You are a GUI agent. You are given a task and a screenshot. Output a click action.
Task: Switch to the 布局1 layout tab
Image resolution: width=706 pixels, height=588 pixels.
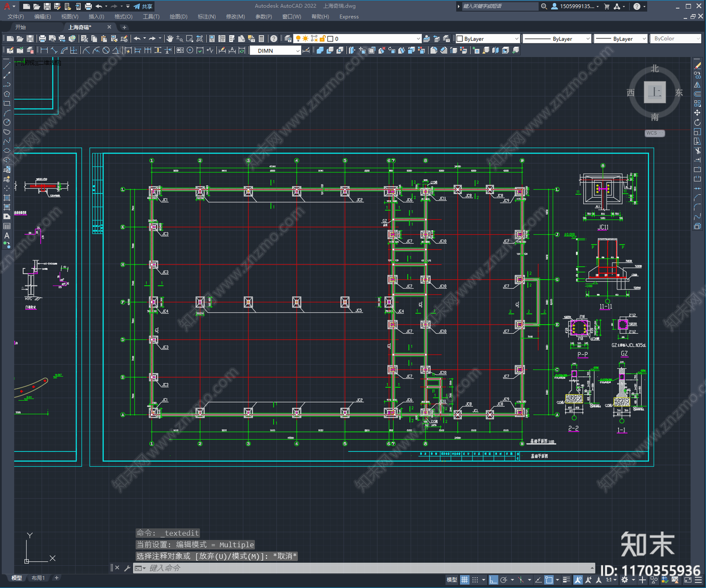tap(38, 578)
